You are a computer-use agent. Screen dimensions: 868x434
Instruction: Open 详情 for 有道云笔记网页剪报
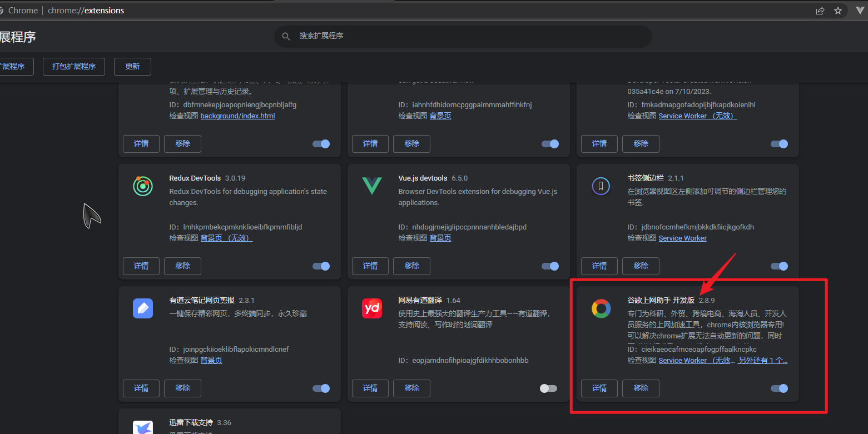coord(141,388)
